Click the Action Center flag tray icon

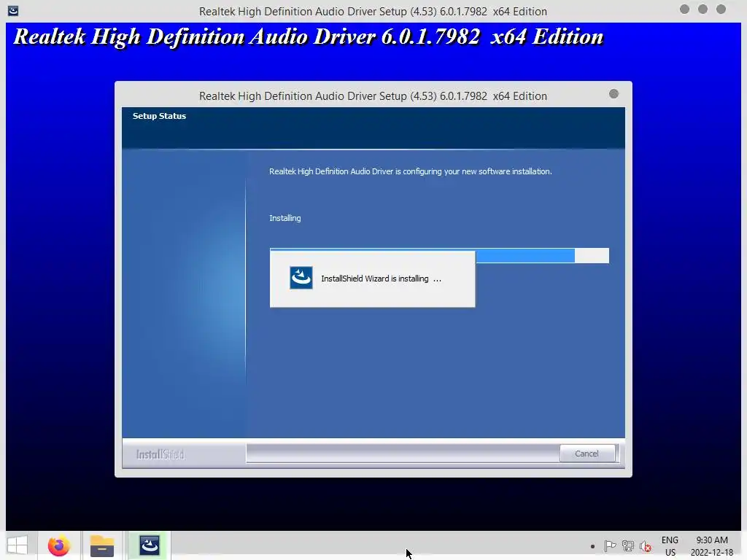[610, 545]
